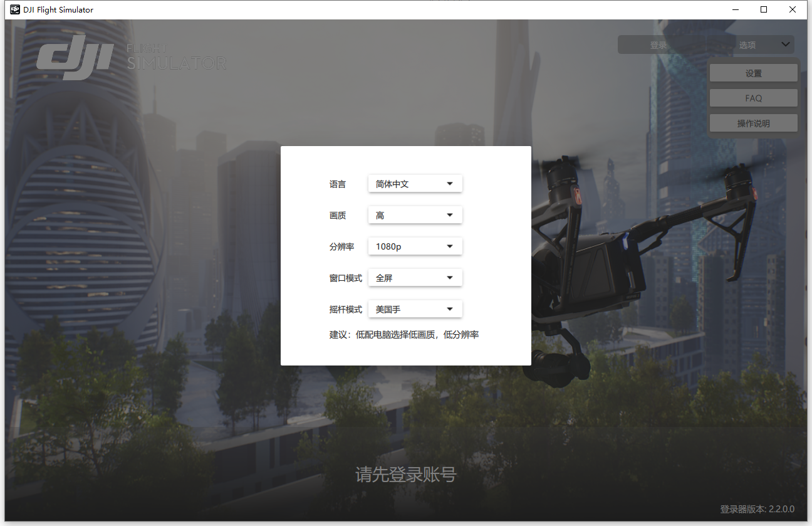
Task: Click the DJI Flight Simulator title bar icon
Action: tap(14, 9)
